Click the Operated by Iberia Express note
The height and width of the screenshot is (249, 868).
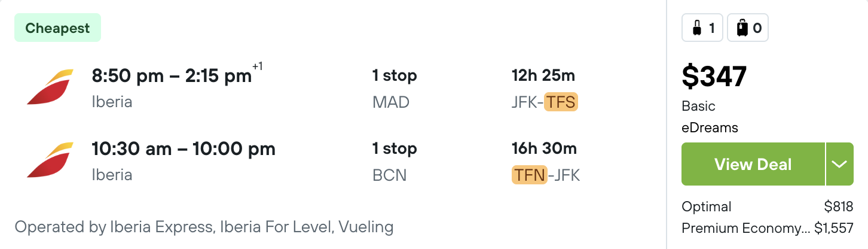204,227
